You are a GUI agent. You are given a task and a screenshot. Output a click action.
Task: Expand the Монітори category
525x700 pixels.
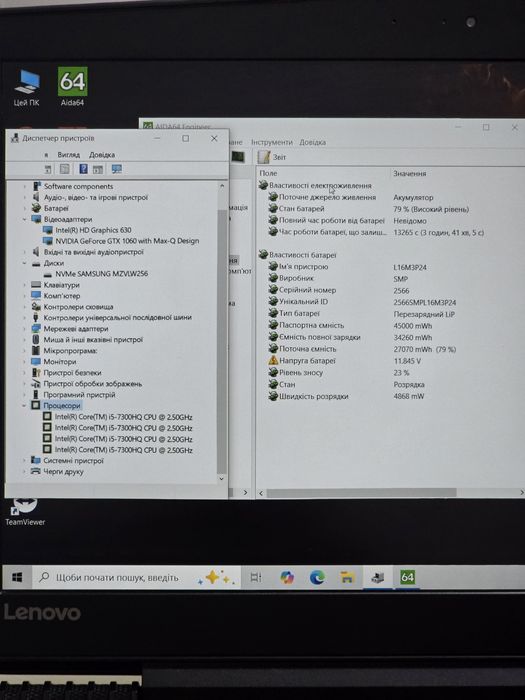25,362
